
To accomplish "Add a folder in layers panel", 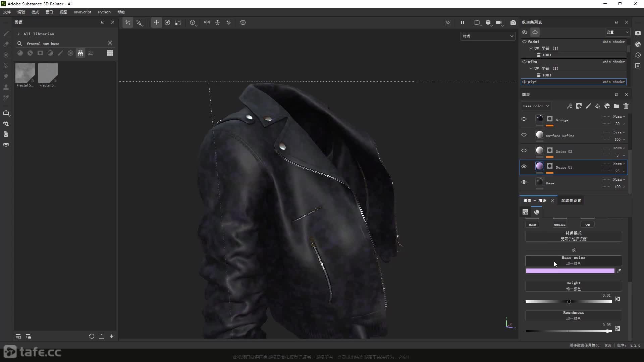I will (x=616, y=106).
